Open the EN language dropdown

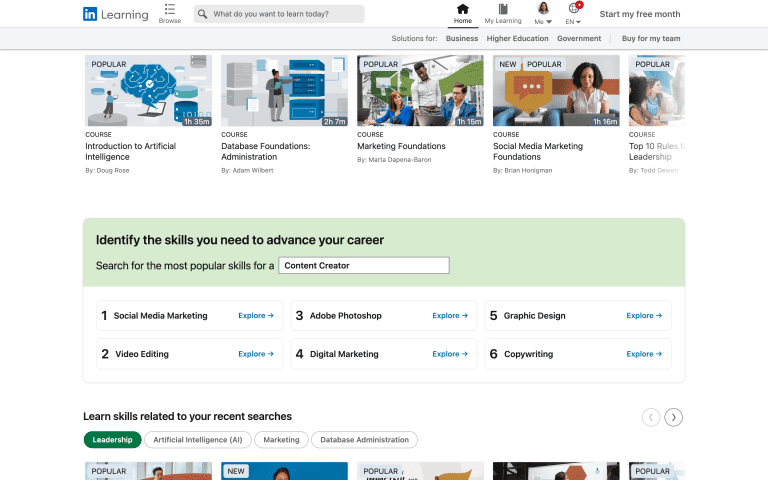573,14
